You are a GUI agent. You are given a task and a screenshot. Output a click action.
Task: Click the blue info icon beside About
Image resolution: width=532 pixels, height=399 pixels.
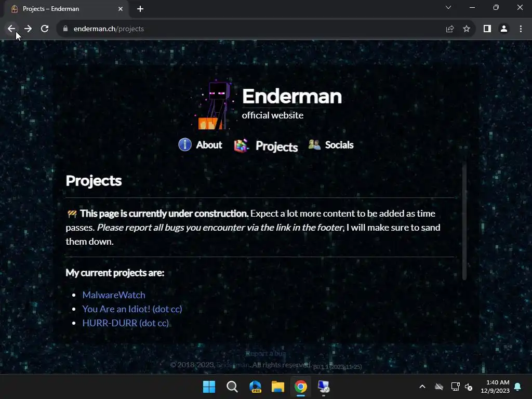pos(185,144)
